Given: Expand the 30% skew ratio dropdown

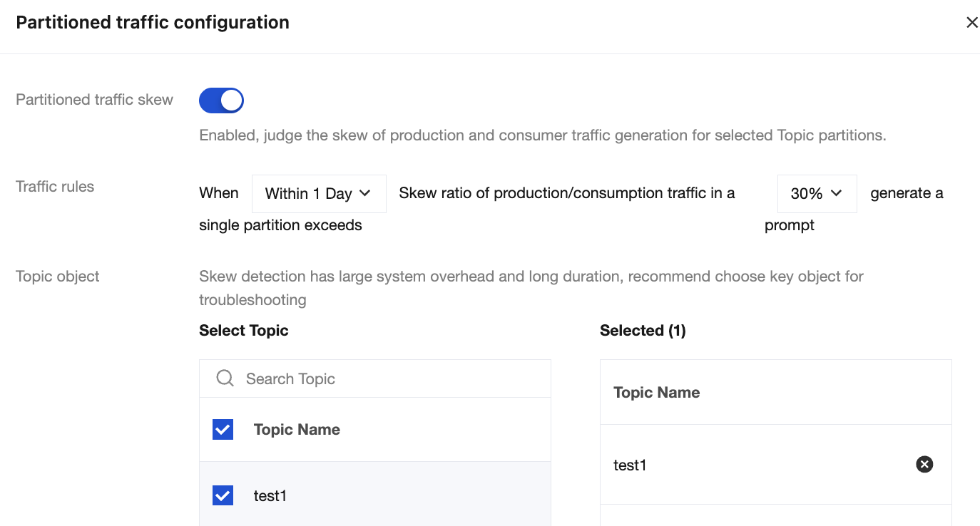Looking at the screenshot, I should click(x=816, y=194).
